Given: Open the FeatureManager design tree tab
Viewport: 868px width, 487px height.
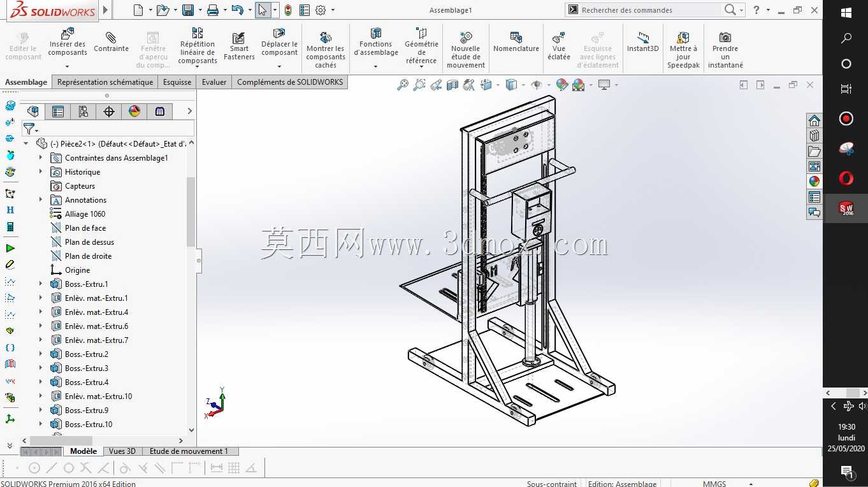Looking at the screenshot, I should coord(33,112).
